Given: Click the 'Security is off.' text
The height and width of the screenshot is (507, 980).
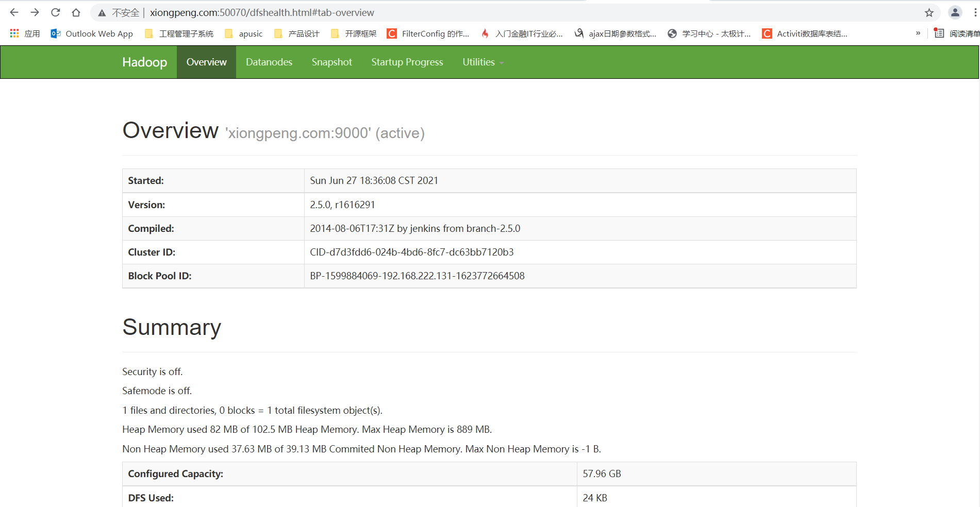Looking at the screenshot, I should coord(152,371).
